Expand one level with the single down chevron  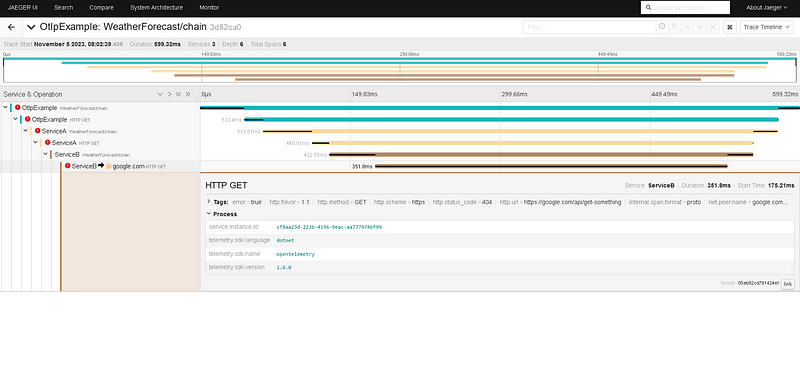coord(160,94)
